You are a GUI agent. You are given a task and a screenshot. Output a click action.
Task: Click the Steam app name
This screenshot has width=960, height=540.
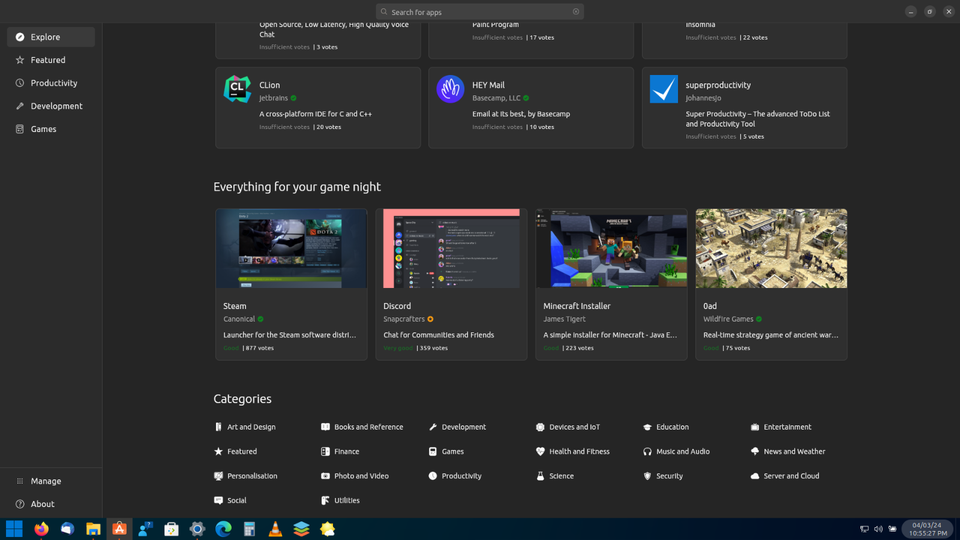[x=234, y=306]
